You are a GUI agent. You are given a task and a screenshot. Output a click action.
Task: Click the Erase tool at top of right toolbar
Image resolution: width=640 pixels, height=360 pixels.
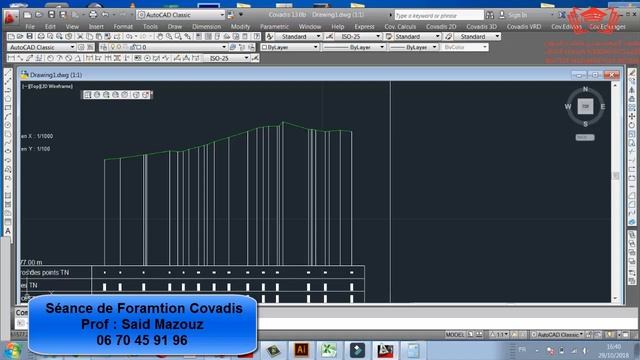(x=632, y=73)
